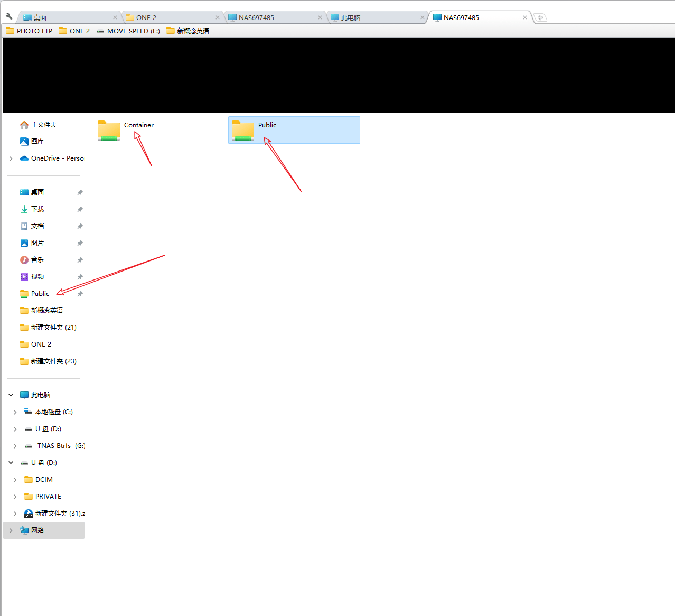The image size is (675, 616).
Task: Click the pin icon beside 音乐
Action: (x=80, y=260)
